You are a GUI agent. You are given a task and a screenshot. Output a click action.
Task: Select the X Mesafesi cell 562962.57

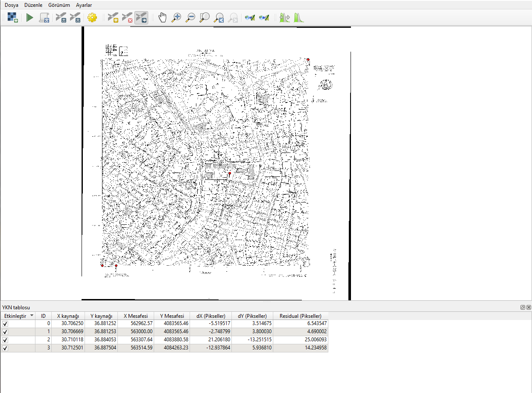[x=136, y=324]
